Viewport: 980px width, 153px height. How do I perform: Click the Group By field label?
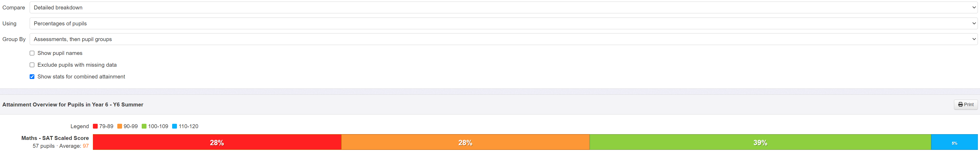click(14, 39)
